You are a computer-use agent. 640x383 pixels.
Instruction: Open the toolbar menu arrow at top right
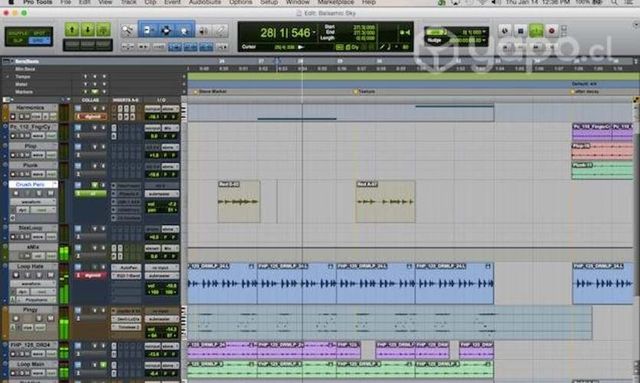click(x=636, y=25)
